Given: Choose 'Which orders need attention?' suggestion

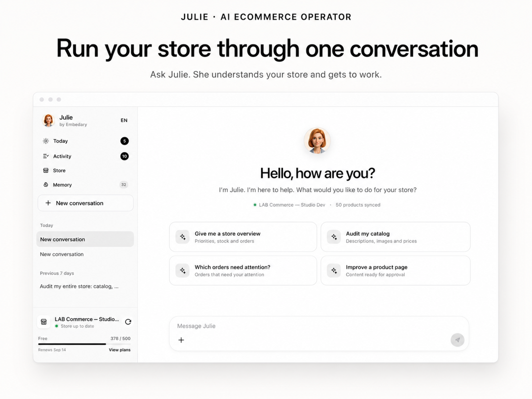Looking at the screenshot, I should [243, 271].
